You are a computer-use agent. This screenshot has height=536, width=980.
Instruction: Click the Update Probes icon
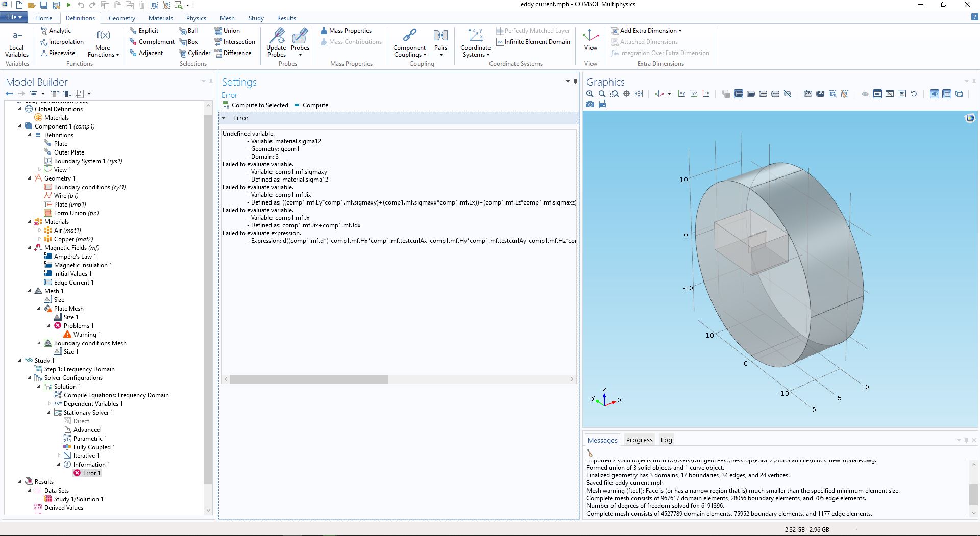[276, 42]
